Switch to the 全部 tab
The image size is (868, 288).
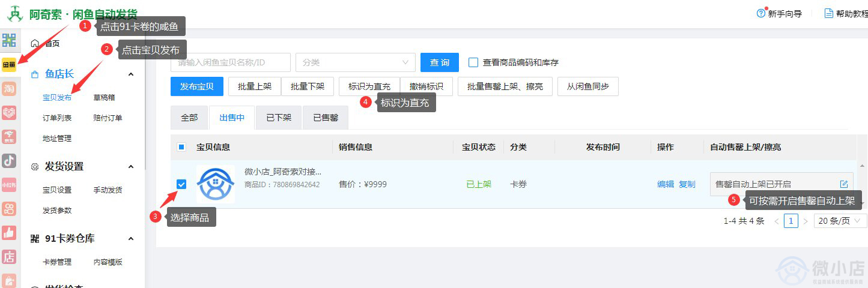point(189,118)
